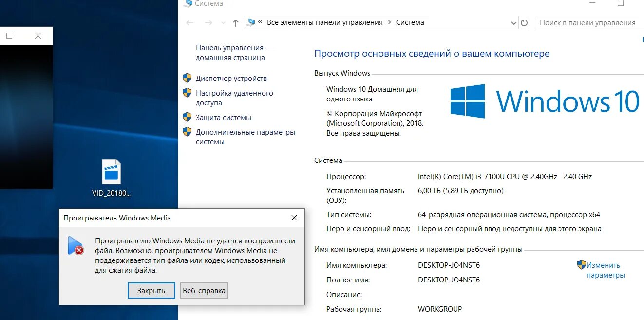Screen dimensions: 644x320
Task: Click shield icon next to 'Изменить параметры'
Action: tap(582, 265)
